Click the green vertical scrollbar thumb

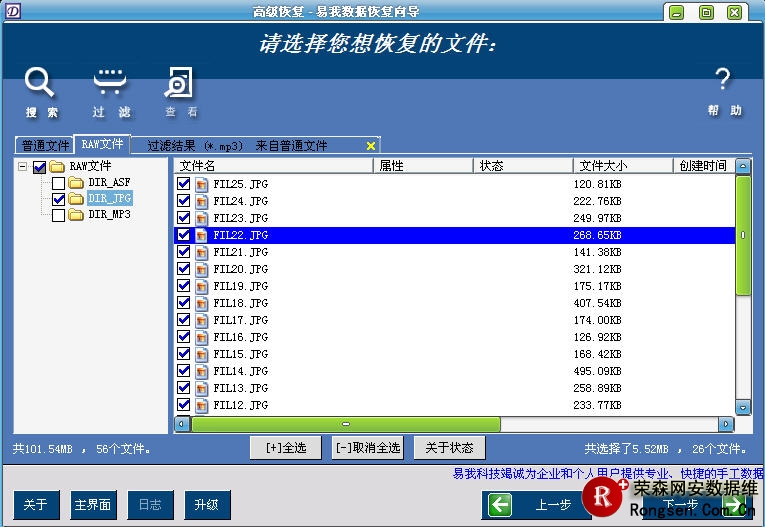point(743,235)
